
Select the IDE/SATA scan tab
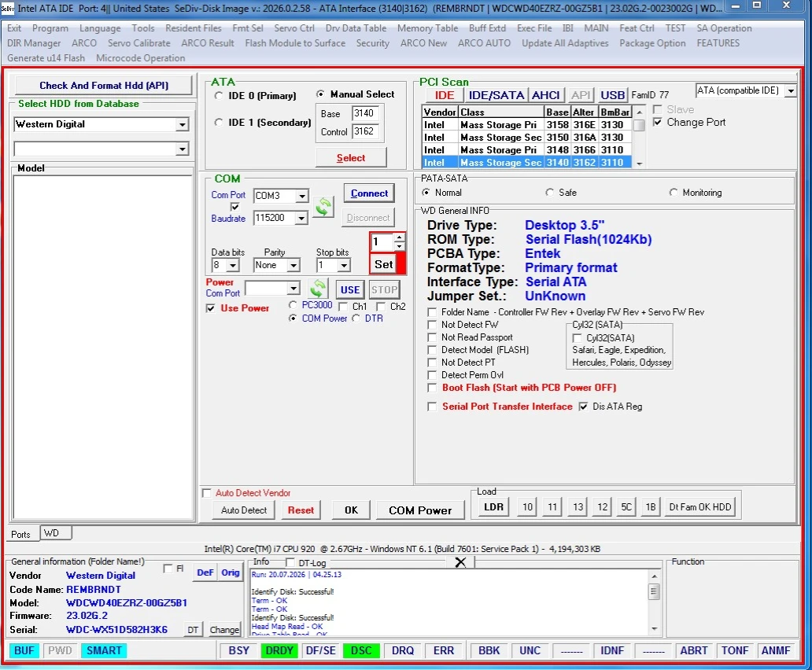pos(496,95)
